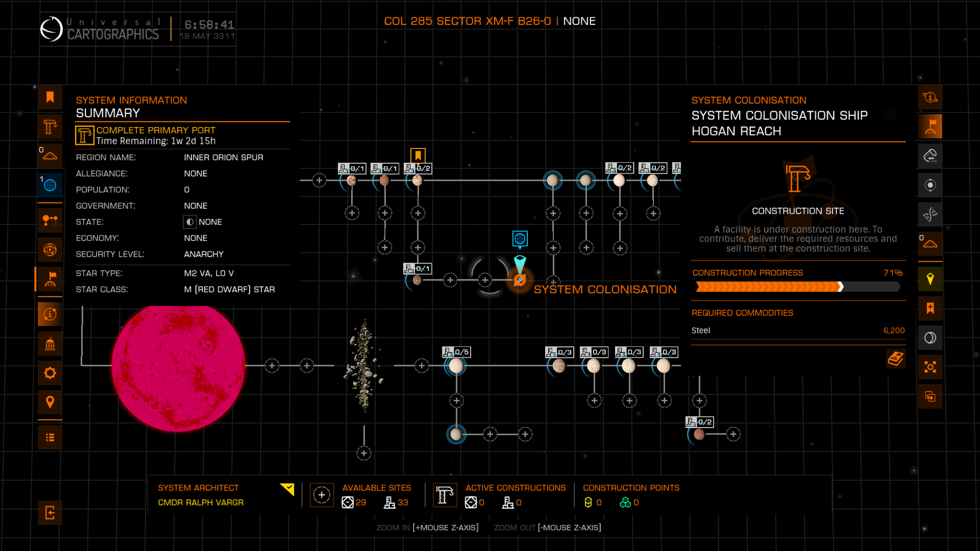The width and height of the screenshot is (980, 551).
Task: Click the yellow location marker in right sidebar
Action: pyautogui.click(x=930, y=279)
